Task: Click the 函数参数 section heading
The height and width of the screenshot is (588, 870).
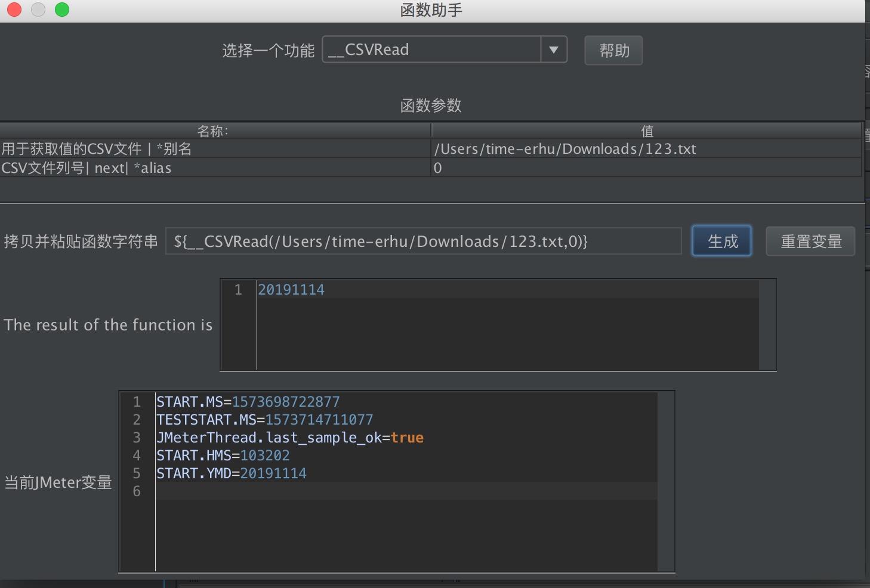Action: tap(431, 106)
